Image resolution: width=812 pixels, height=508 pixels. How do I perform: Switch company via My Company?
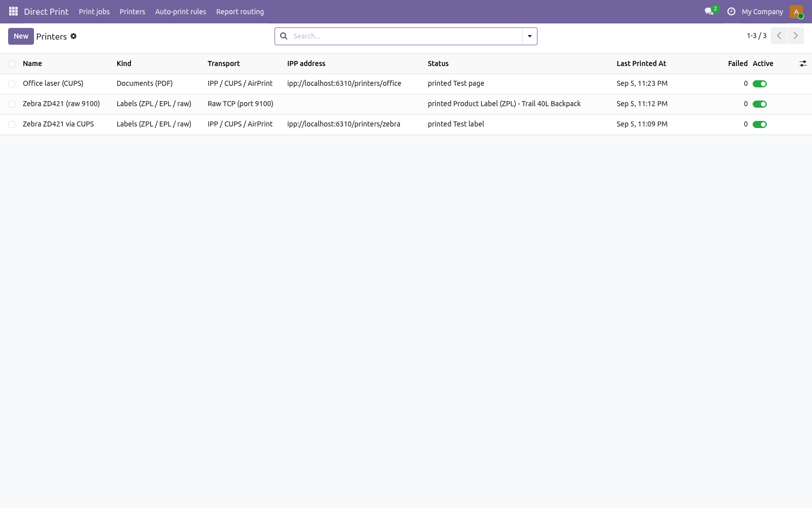(x=762, y=12)
